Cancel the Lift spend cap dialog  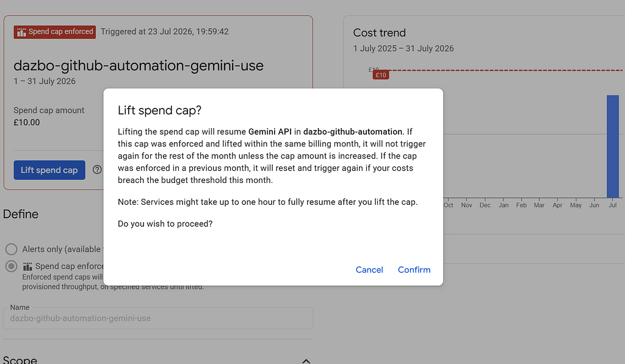pos(369,269)
